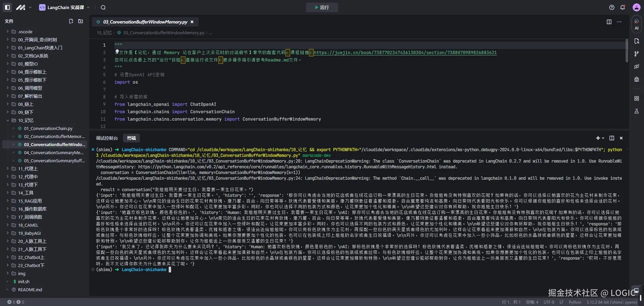Screen dimensions: 644x306
Task: Create a new file in the file panel
Action: click(x=71, y=21)
